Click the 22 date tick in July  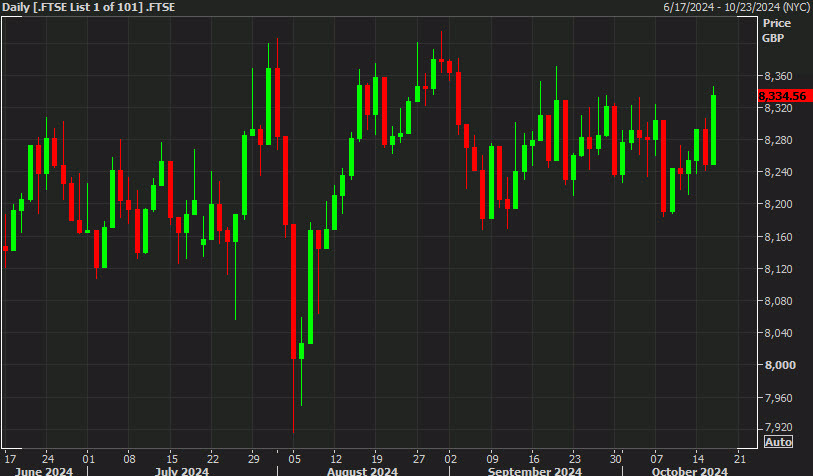point(213,459)
